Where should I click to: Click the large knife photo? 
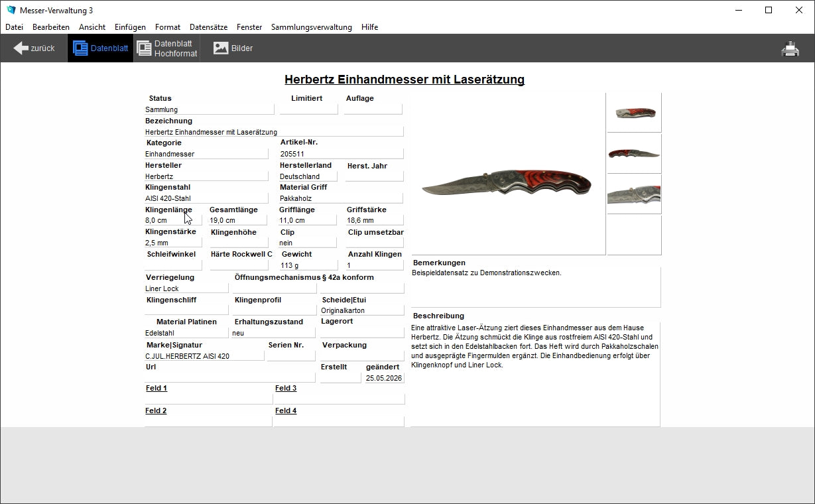[x=508, y=174]
